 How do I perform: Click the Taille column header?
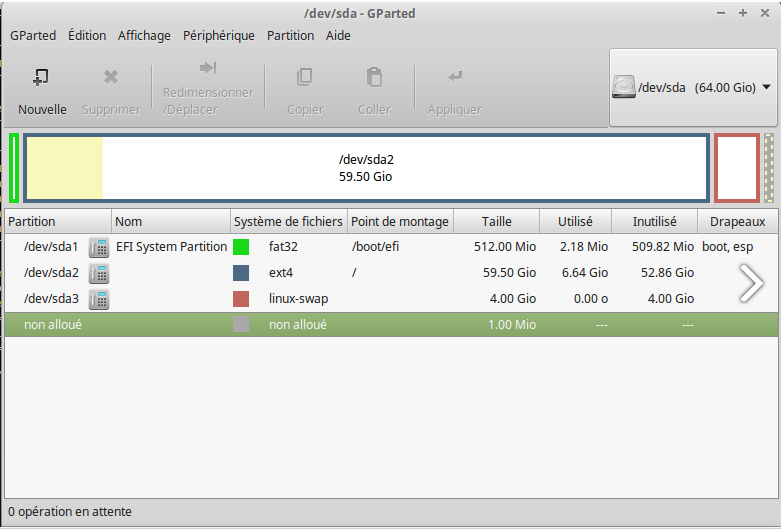pos(497,221)
